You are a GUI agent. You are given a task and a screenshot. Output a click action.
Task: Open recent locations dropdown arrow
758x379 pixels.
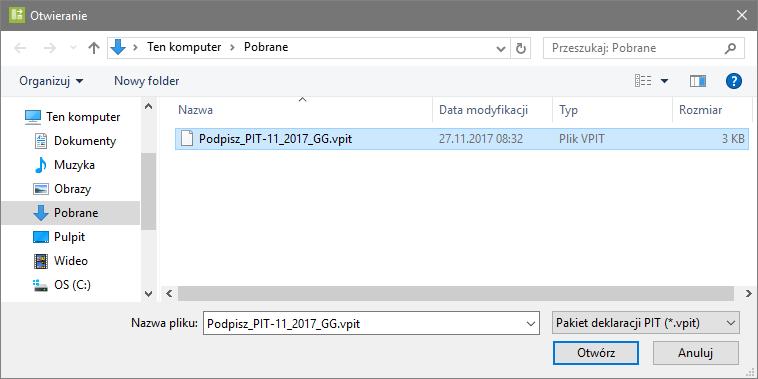(73, 48)
